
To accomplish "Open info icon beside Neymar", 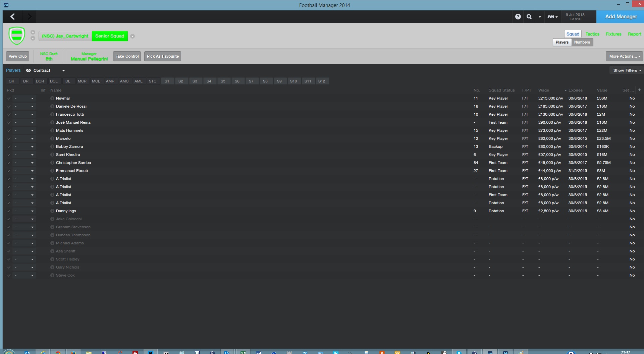I will 52,98.
